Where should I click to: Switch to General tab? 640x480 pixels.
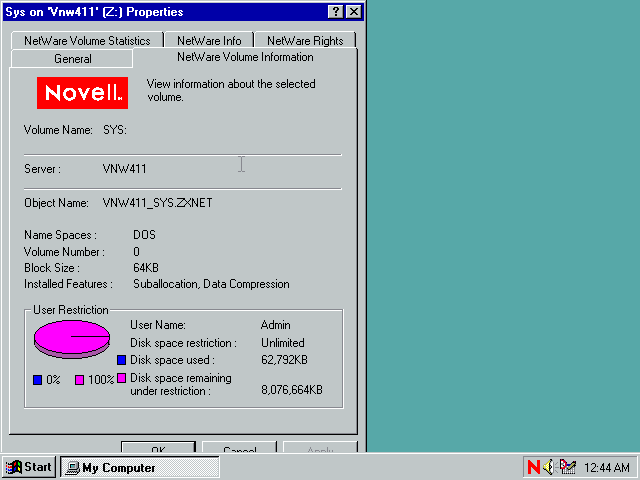pyautogui.click(x=73, y=59)
